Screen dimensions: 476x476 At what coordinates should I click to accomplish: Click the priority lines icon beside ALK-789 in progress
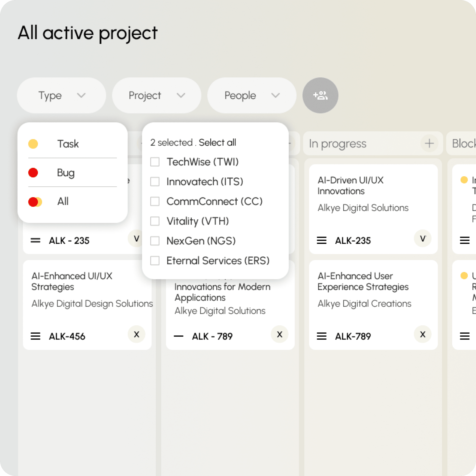pos(321,336)
